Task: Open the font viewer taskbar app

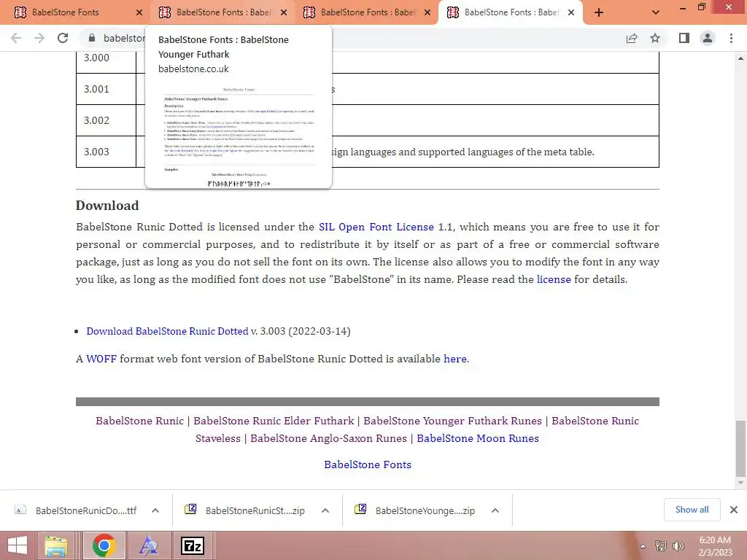Action: [149, 545]
